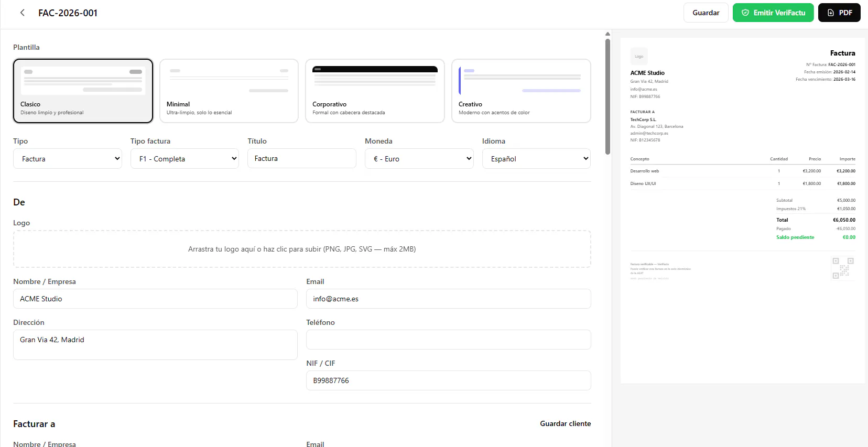This screenshot has width=868, height=447.
Task: Pick the Corporativo template card
Action: (x=375, y=91)
